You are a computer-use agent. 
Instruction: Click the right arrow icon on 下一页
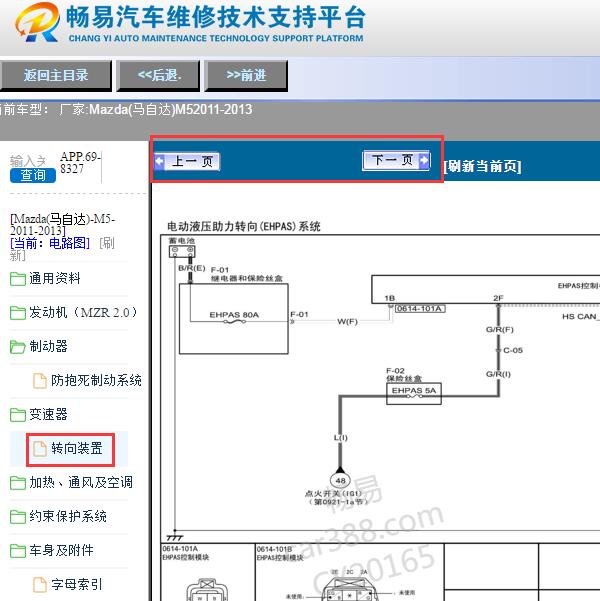[x=424, y=160]
